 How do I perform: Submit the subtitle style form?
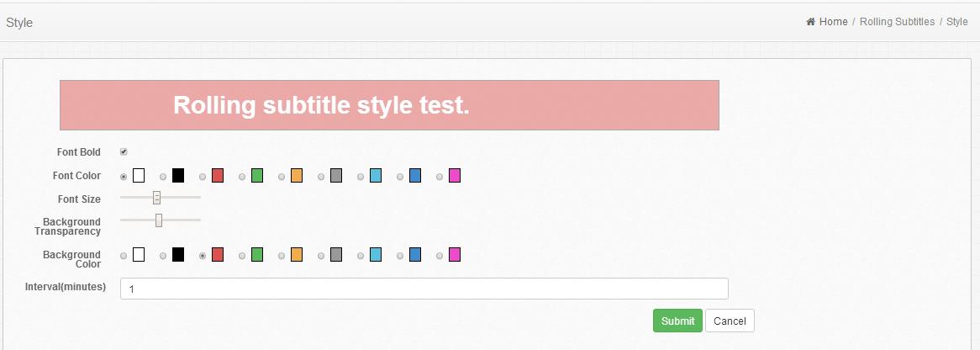coord(677,321)
